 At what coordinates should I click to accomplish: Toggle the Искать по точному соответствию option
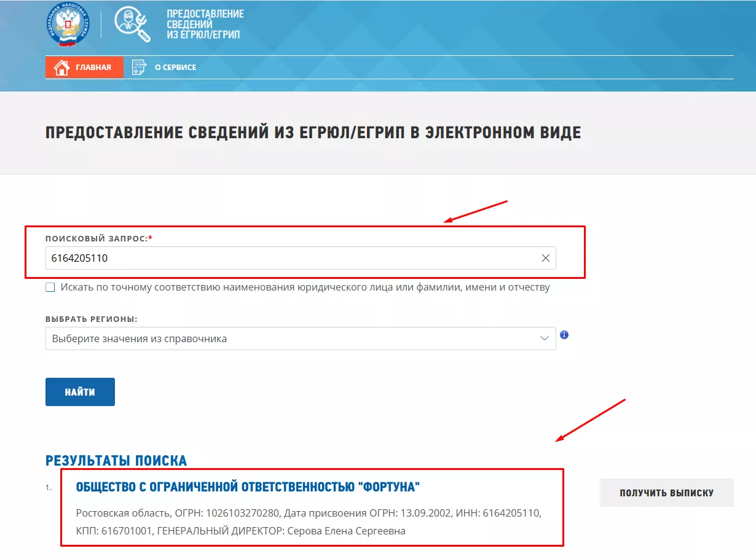point(50,287)
